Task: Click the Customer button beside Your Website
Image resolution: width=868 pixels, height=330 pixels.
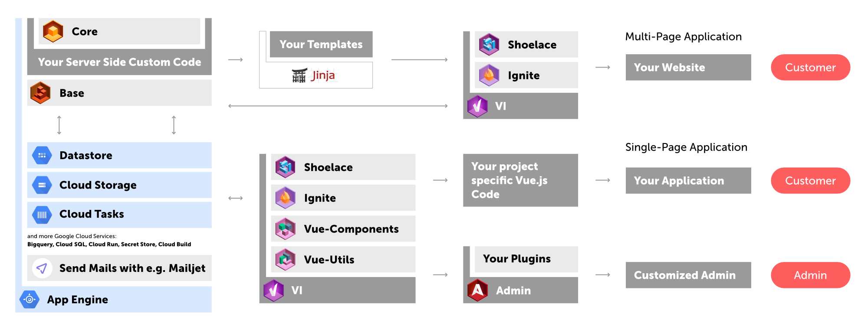Action: tap(810, 67)
